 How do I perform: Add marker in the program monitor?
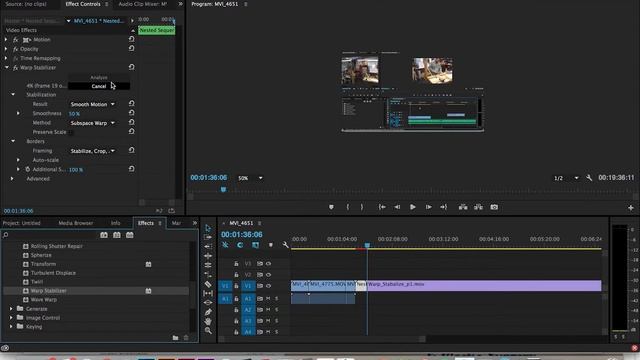point(331,207)
